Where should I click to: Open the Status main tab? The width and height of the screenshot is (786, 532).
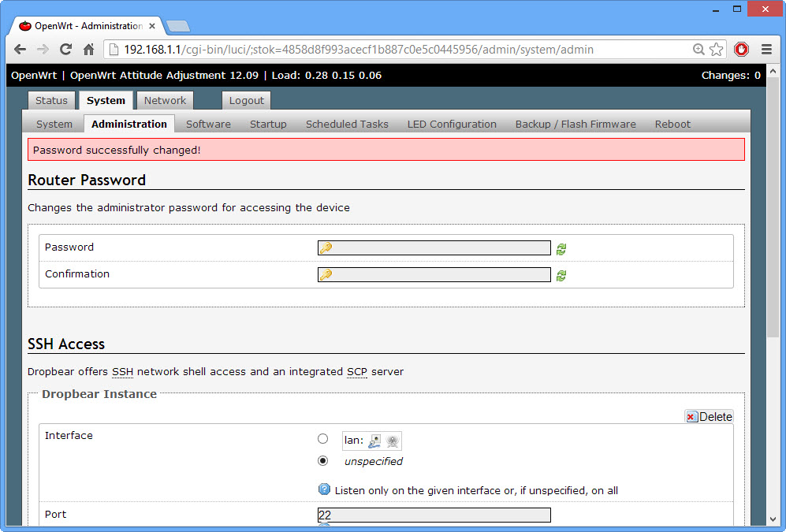tap(51, 100)
